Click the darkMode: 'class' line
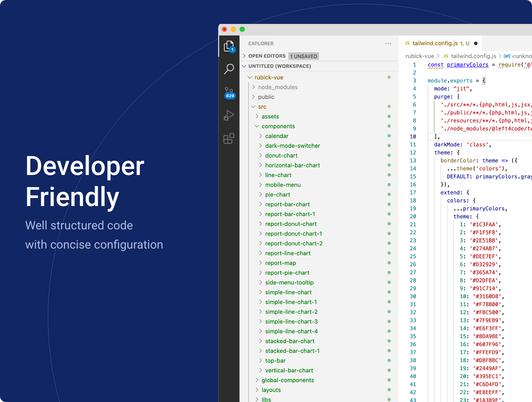The image size is (532, 402). pyautogui.click(x=463, y=145)
